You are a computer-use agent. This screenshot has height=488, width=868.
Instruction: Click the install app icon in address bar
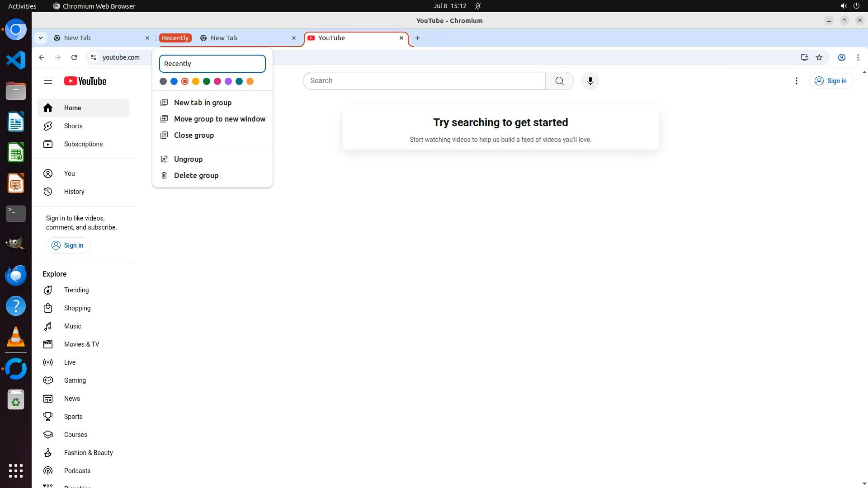tap(804, 57)
